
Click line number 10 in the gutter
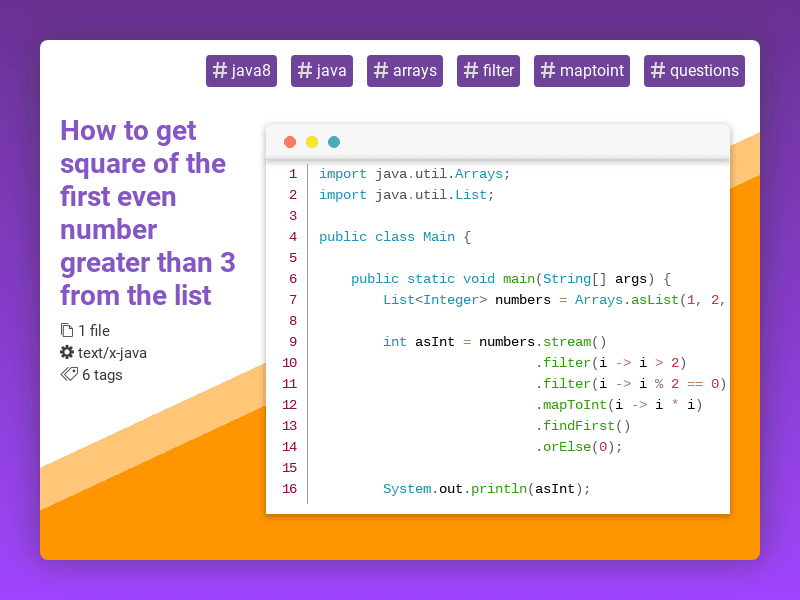coord(290,363)
